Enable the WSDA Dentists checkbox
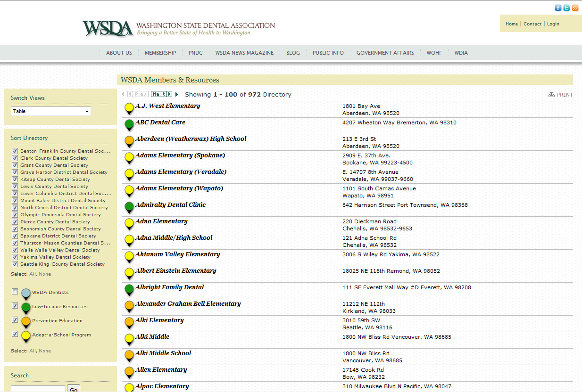The height and width of the screenshot is (392, 582). coord(15,292)
